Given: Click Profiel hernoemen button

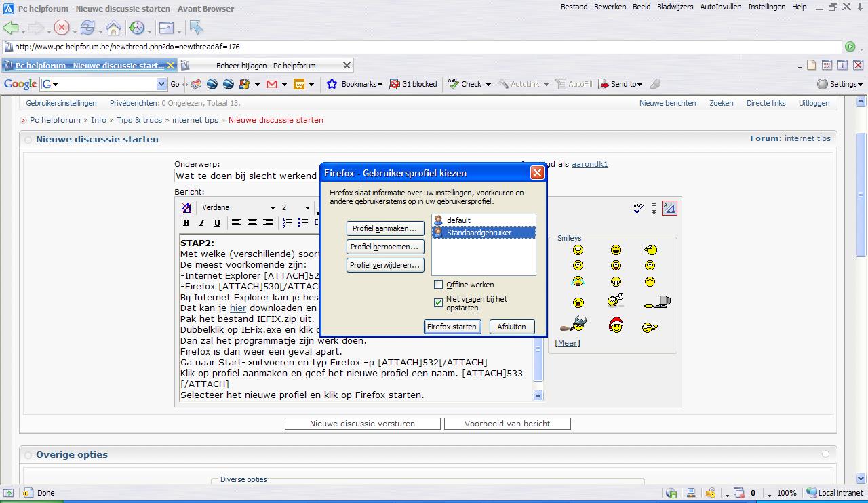Looking at the screenshot, I should tap(385, 247).
